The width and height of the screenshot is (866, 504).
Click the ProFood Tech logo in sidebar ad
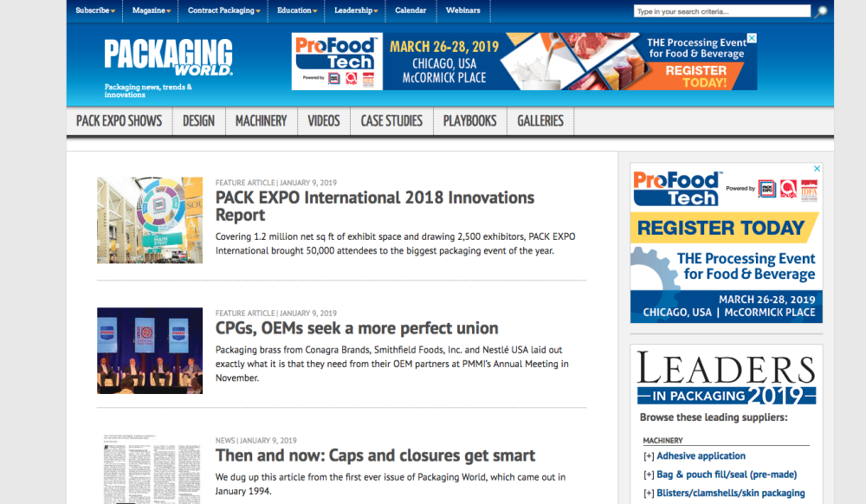tap(678, 188)
